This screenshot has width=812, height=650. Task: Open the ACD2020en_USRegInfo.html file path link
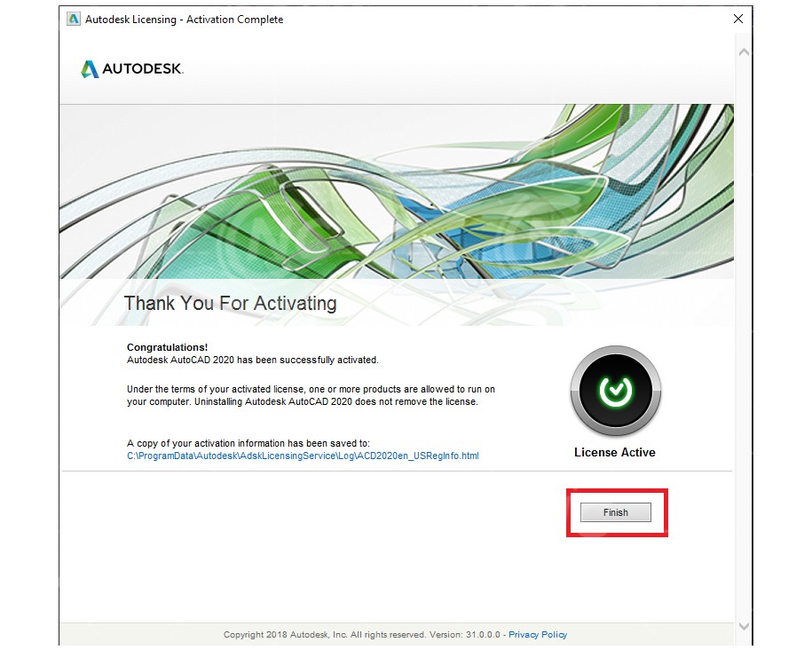[x=303, y=456]
